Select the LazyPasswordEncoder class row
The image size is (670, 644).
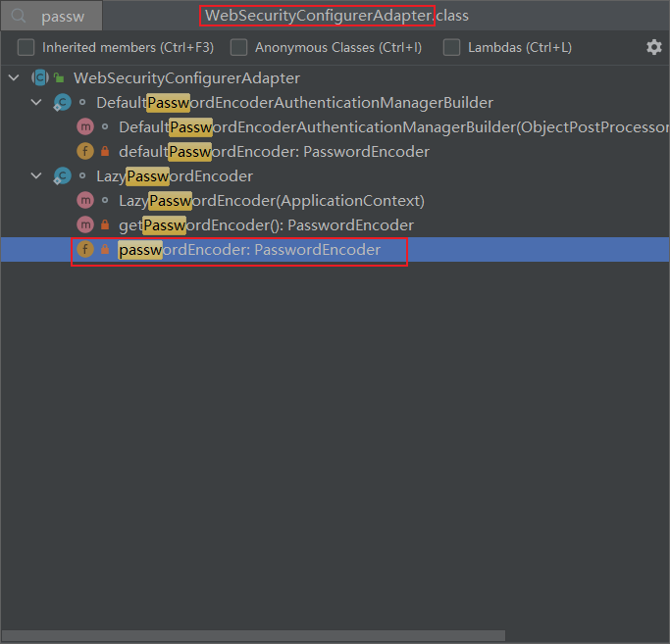pyautogui.click(x=335, y=175)
